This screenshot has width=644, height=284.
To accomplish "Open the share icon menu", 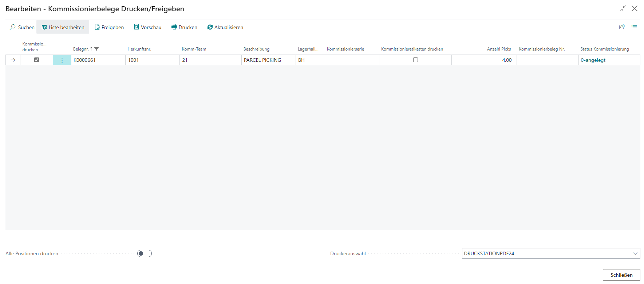I will click(622, 27).
